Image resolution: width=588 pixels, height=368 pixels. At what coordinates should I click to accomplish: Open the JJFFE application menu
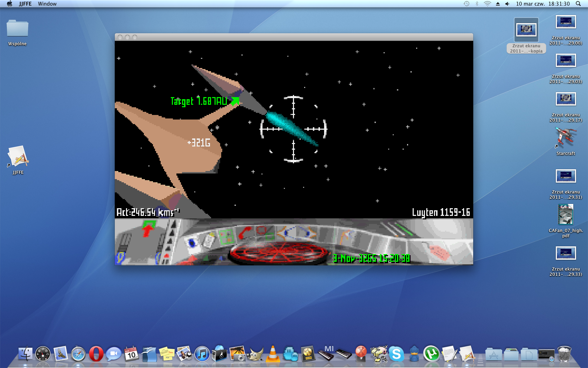tap(25, 4)
